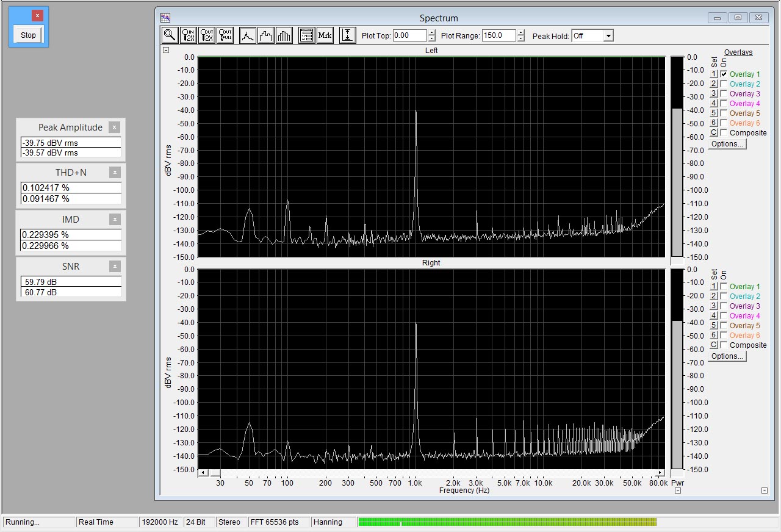Click the Mrk markers button
The height and width of the screenshot is (532, 781).
[325, 35]
